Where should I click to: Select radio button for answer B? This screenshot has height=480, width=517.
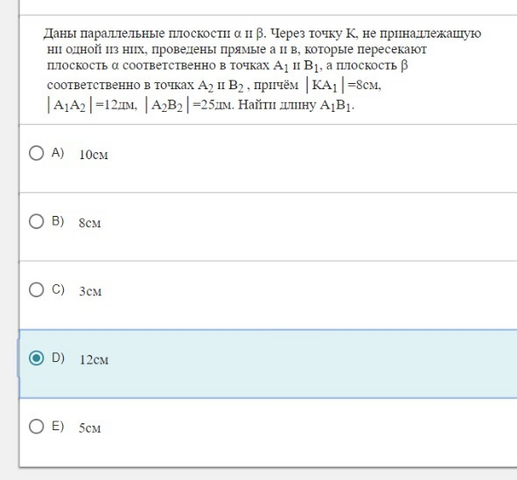(x=36, y=221)
